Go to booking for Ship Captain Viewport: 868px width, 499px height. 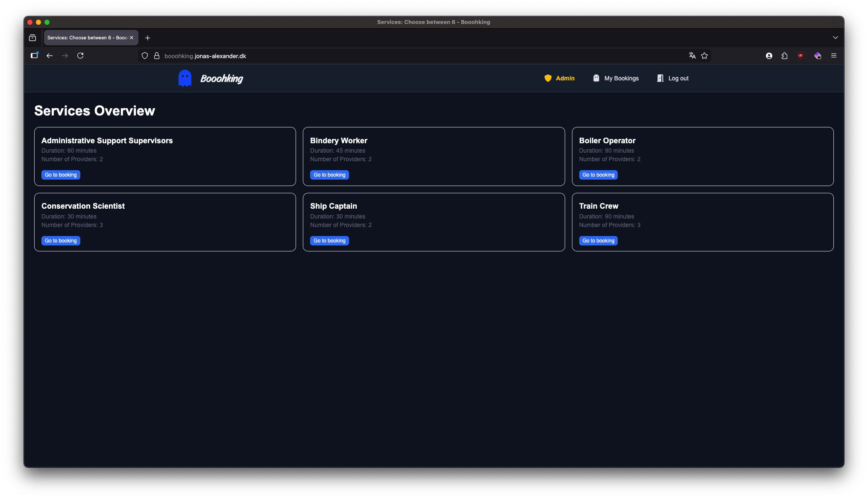coord(329,241)
